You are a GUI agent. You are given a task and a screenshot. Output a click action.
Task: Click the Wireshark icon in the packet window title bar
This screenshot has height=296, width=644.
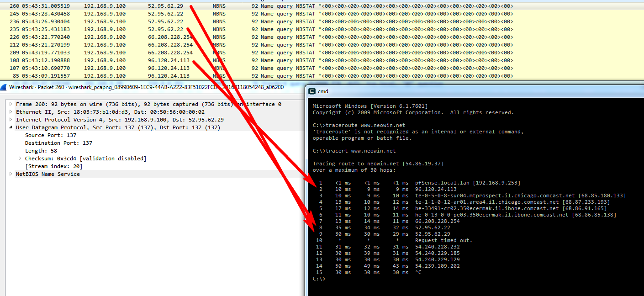(4, 86)
